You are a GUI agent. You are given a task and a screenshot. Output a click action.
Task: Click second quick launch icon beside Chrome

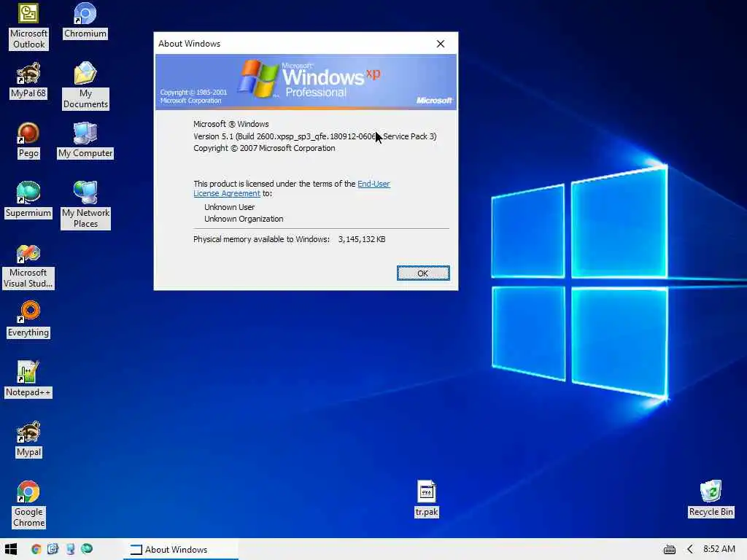click(x=53, y=549)
